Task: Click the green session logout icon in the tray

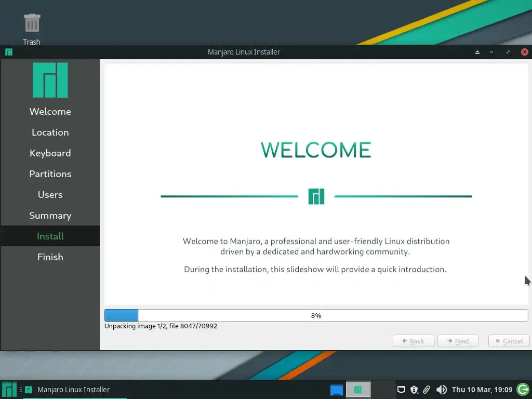Action: click(x=523, y=390)
